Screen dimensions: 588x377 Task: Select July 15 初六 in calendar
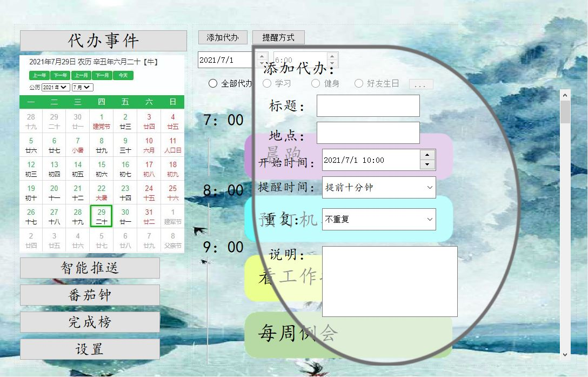[x=102, y=169]
